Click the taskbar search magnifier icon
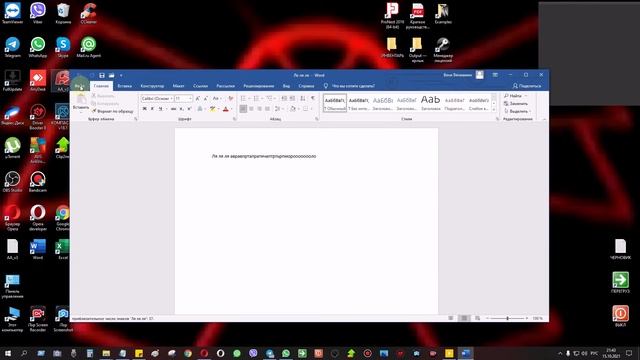Viewport: 640px width, 360px height. (24, 353)
